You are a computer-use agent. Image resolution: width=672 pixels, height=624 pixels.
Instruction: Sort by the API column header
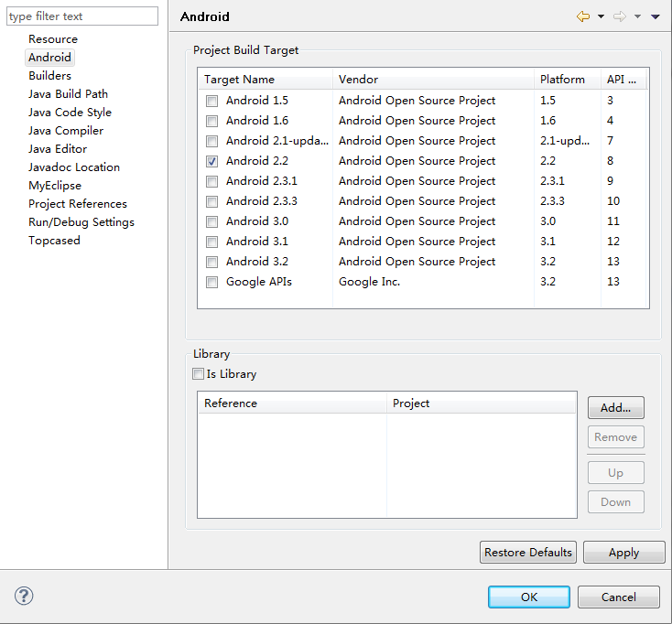click(623, 80)
